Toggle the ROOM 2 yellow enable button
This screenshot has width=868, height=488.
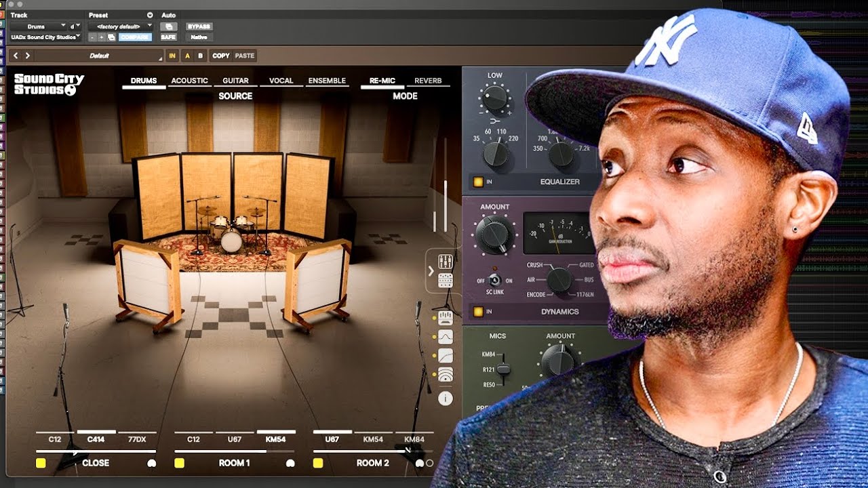click(318, 464)
